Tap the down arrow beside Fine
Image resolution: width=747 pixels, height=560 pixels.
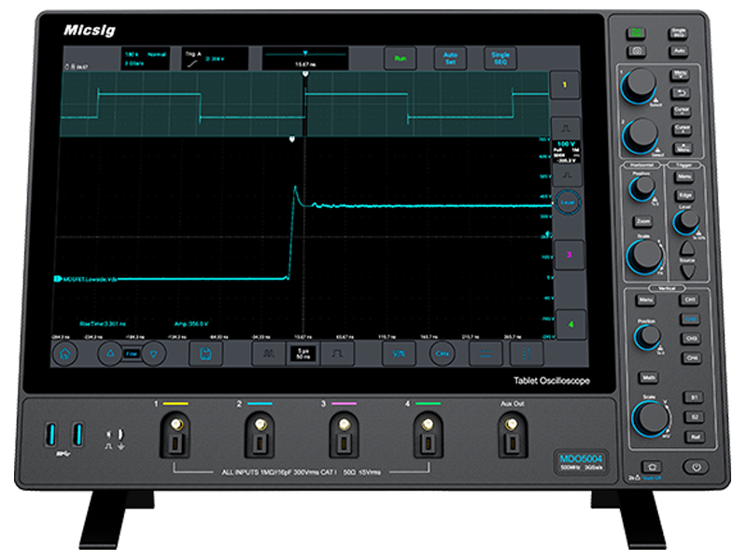(x=155, y=354)
